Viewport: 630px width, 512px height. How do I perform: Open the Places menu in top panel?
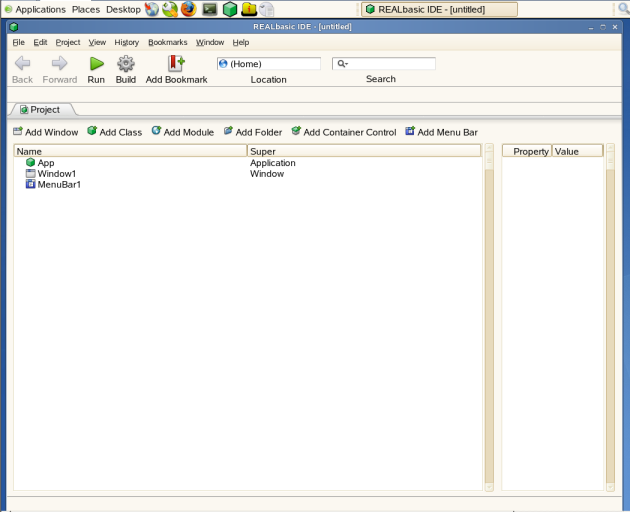point(86,9)
